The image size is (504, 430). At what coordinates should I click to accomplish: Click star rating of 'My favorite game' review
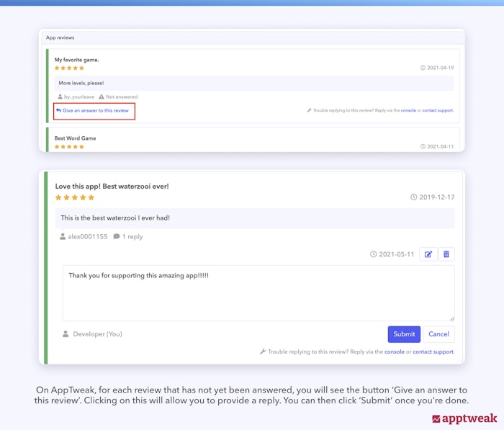(70, 68)
